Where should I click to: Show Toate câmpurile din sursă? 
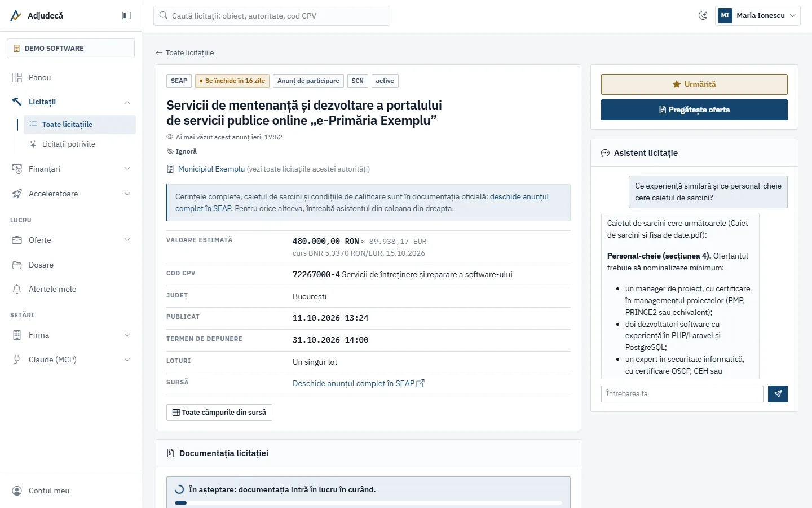tap(219, 413)
